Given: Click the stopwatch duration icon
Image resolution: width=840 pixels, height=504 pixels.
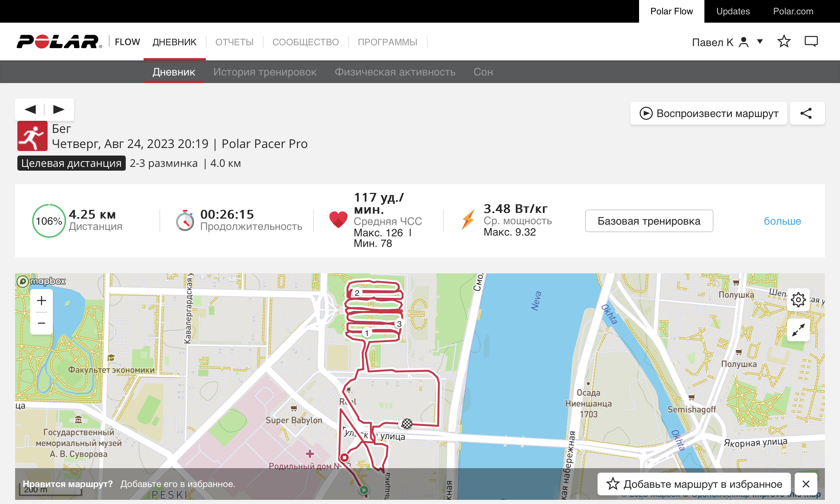Looking at the screenshot, I should pos(185,220).
